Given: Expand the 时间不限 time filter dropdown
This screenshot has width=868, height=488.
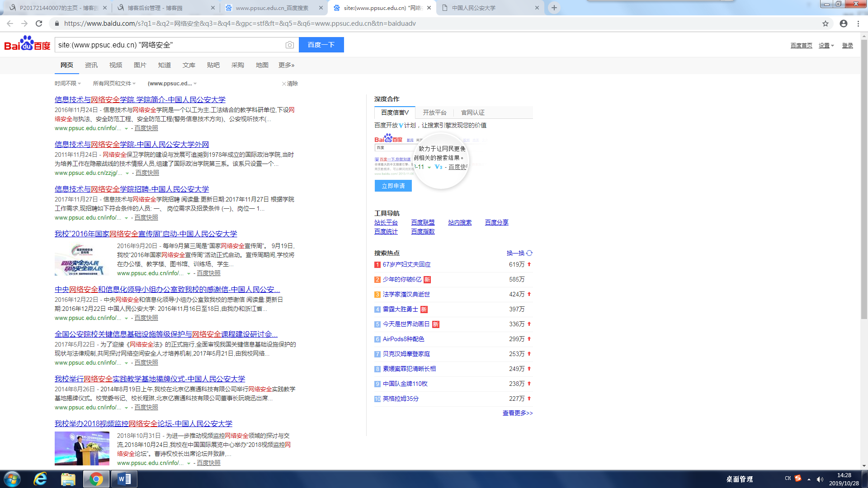Looking at the screenshot, I should coord(67,84).
